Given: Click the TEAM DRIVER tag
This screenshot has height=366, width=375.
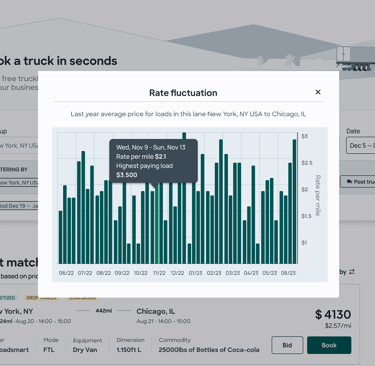Looking at the screenshot, I should click(82, 298).
